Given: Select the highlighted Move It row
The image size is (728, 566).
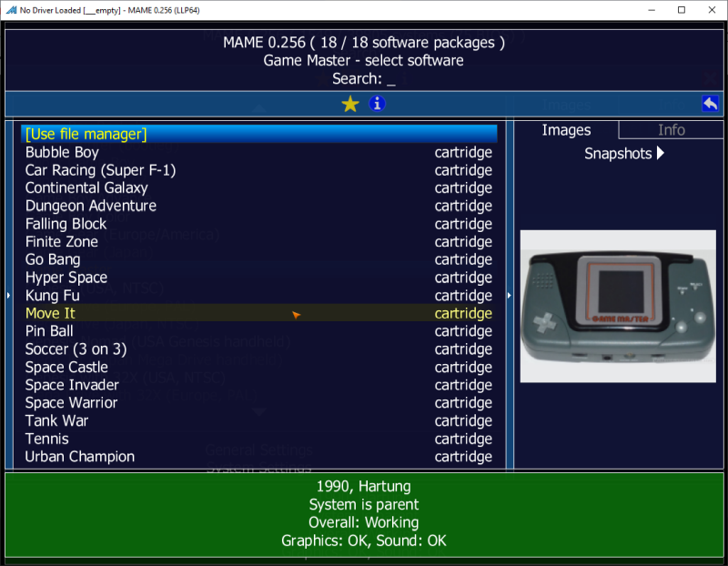Looking at the screenshot, I should click(x=259, y=313).
